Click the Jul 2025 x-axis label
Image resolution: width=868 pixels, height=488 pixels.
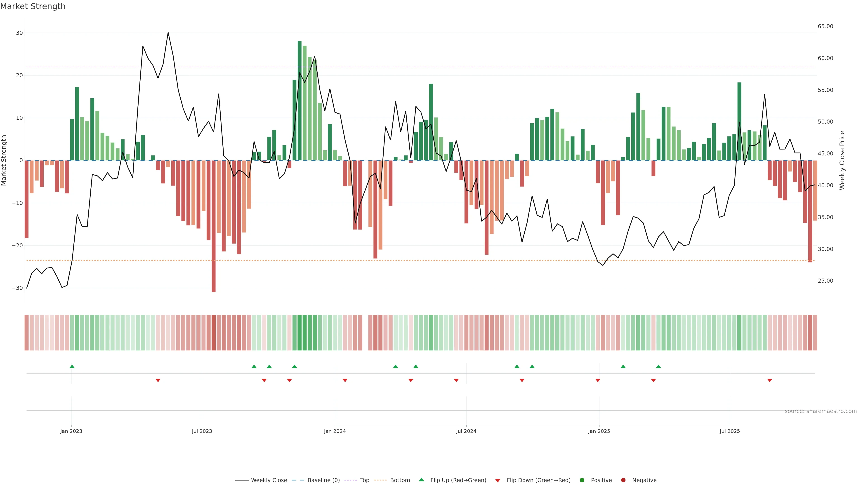(729, 431)
